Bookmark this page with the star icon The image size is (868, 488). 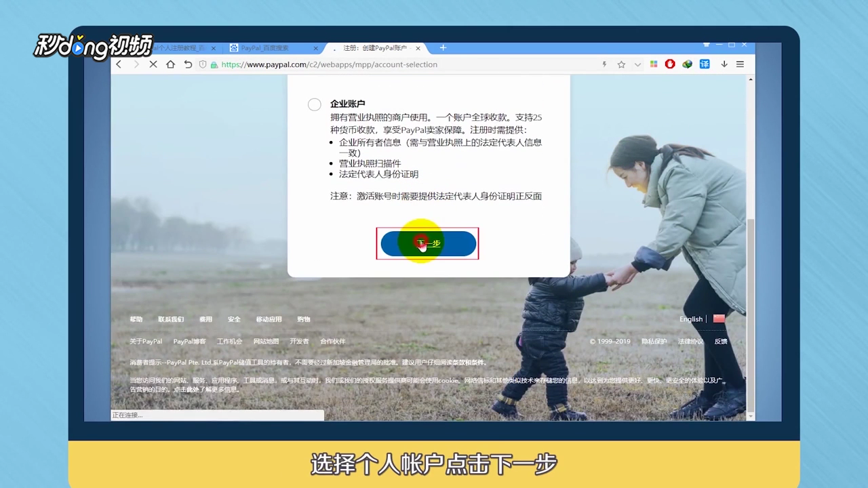[621, 64]
